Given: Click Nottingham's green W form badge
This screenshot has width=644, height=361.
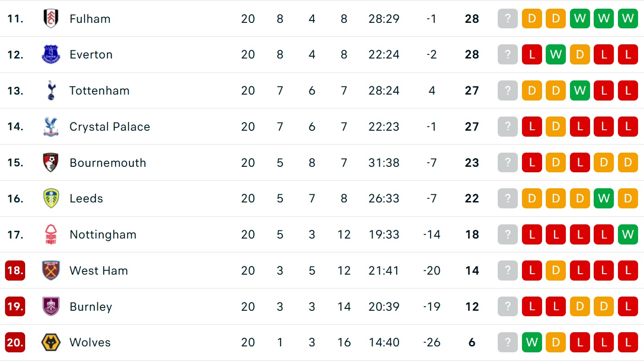Looking at the screenshot, I should click(628, 234).
